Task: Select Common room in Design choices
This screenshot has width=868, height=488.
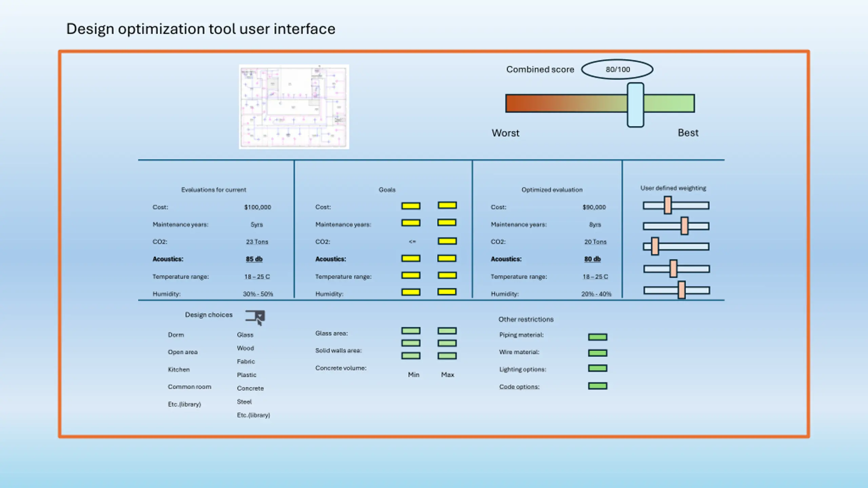Action: (x=190, y=387)
